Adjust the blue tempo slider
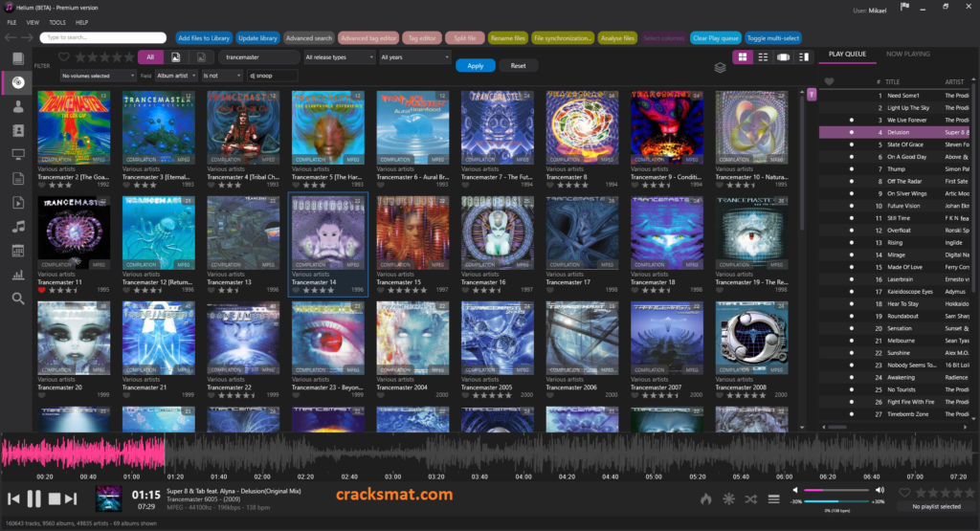The width and height of the screenshot is (980, 531). pyautogui.click(x=836, y=501)
